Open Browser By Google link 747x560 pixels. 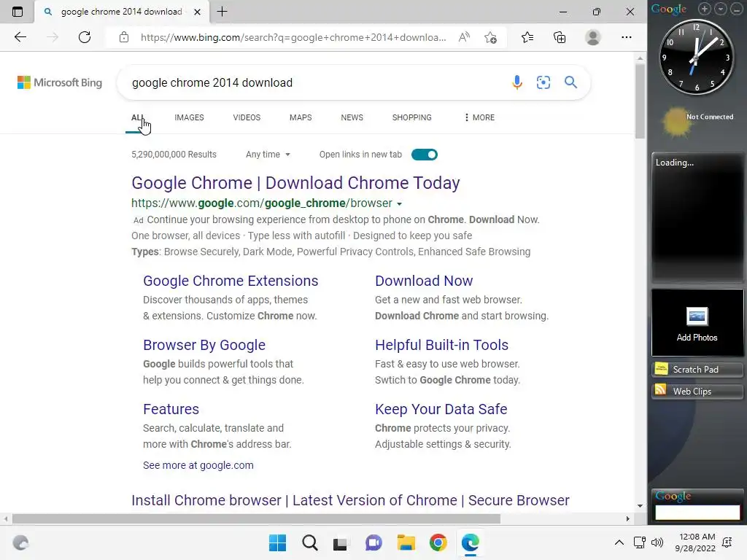tap(204, 345)
